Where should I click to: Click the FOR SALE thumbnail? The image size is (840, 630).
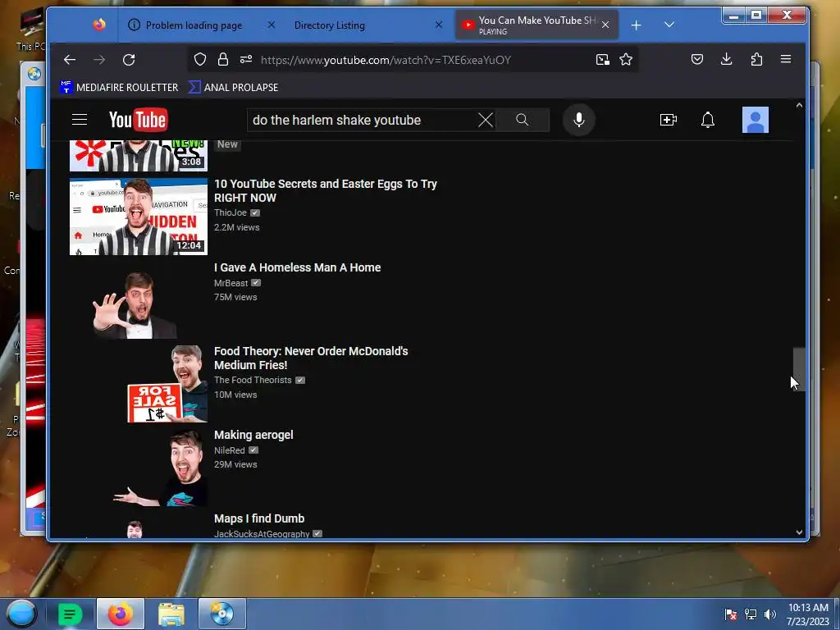(x=138, y=384)
